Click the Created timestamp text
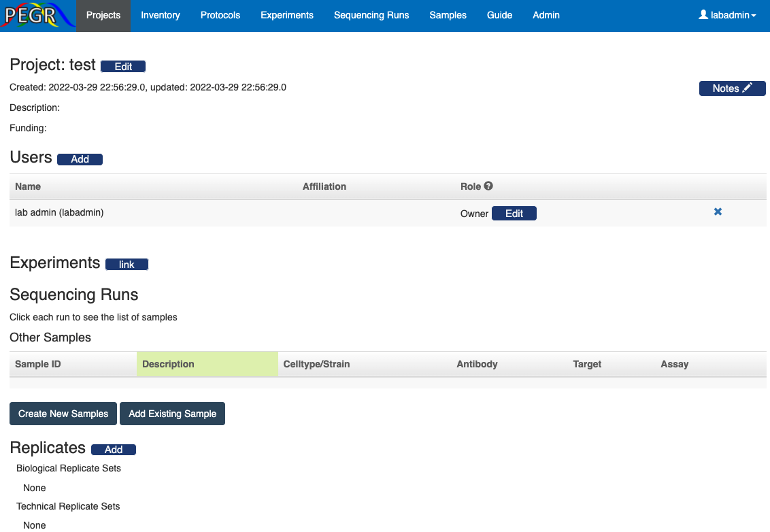The image size is (770, 532). tap(148, 87)
